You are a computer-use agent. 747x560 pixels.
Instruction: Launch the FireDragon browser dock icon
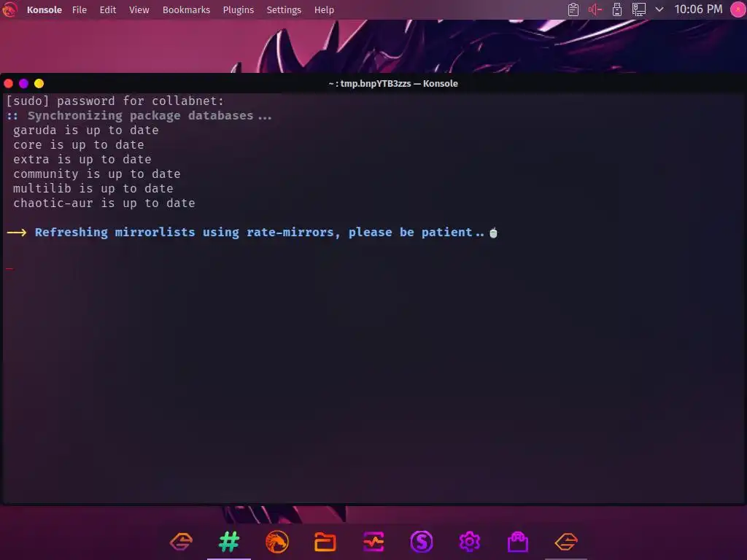(277, 542)
